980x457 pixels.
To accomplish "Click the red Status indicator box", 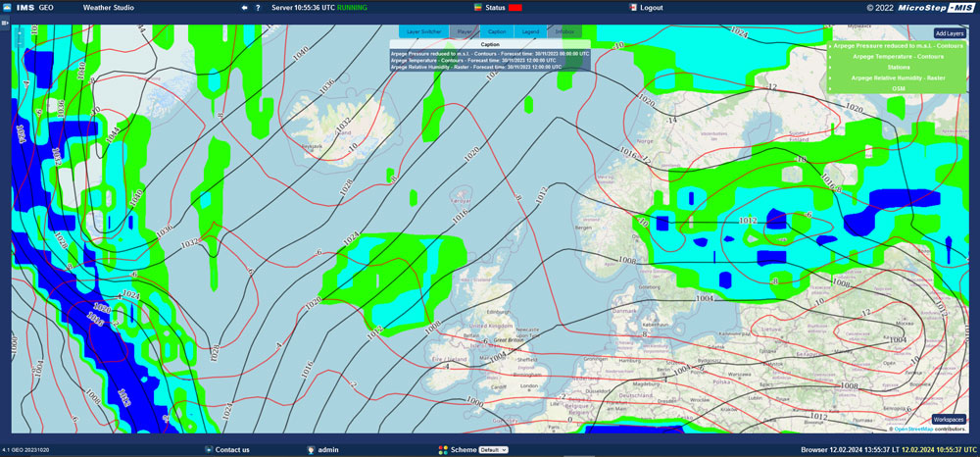I will click(515, 8).
